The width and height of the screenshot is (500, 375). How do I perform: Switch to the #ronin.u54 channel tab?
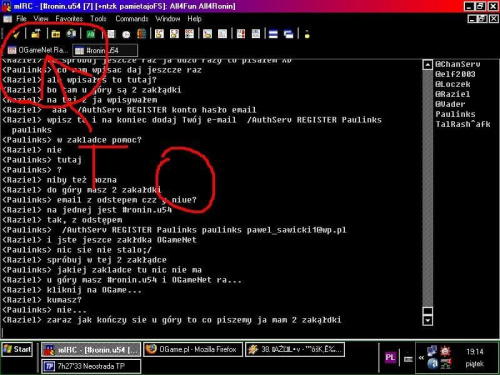[105, 50]
